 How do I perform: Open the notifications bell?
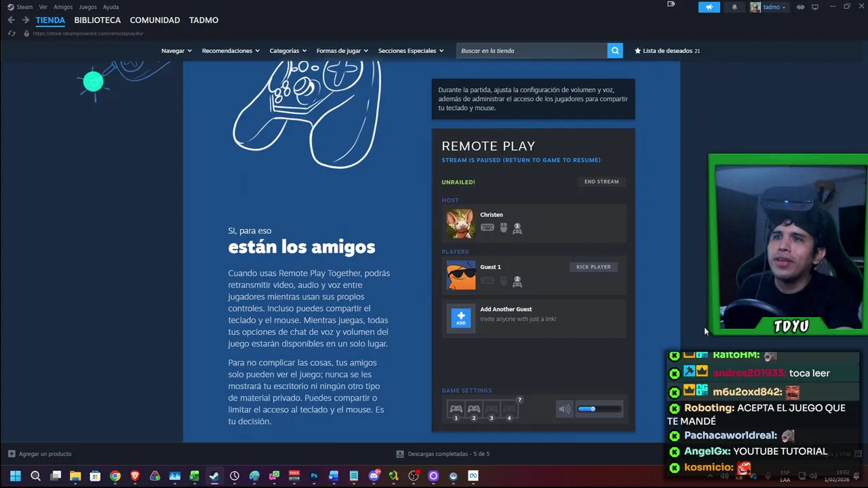coord(734,7)
